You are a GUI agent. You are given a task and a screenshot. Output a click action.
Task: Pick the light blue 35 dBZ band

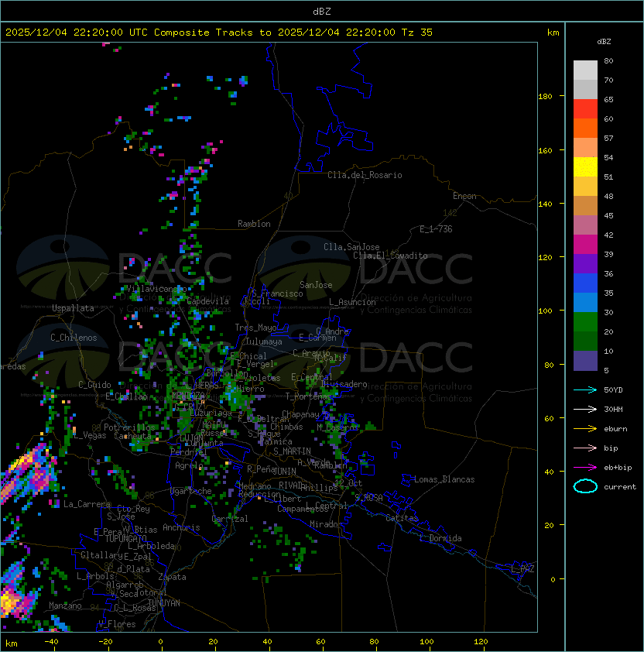tap(585, 302)
